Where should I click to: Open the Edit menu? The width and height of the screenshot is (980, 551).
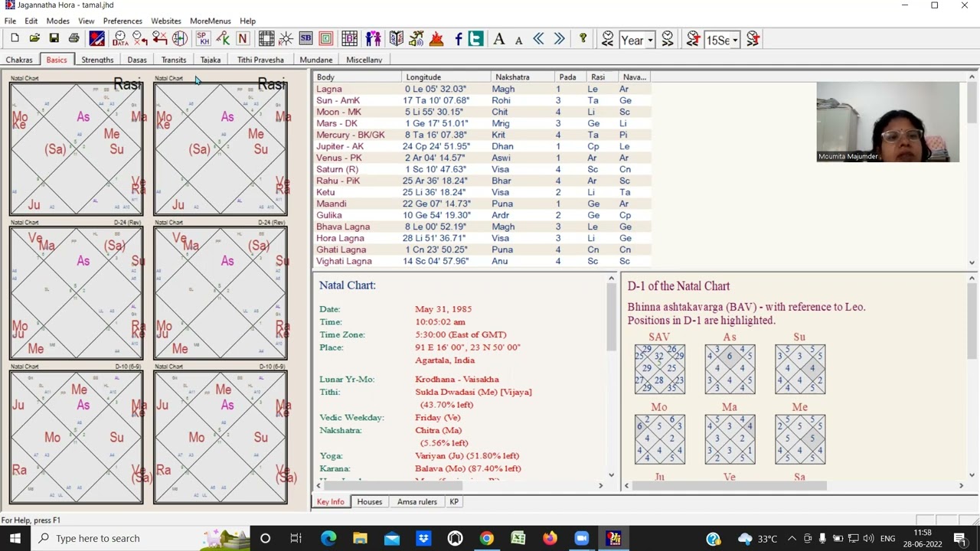tap(31, 21)
